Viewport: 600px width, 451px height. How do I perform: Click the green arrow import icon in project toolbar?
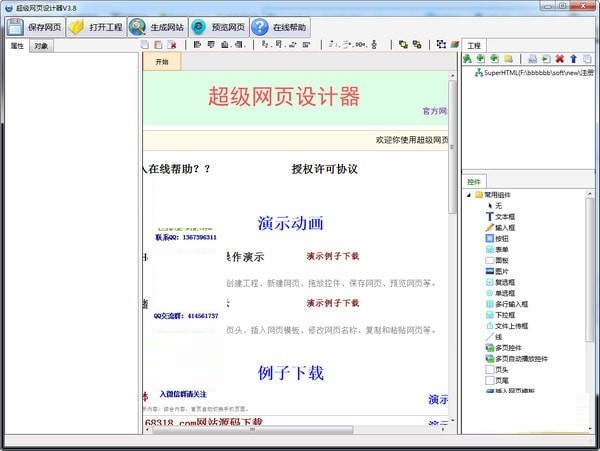pos(546,59)
